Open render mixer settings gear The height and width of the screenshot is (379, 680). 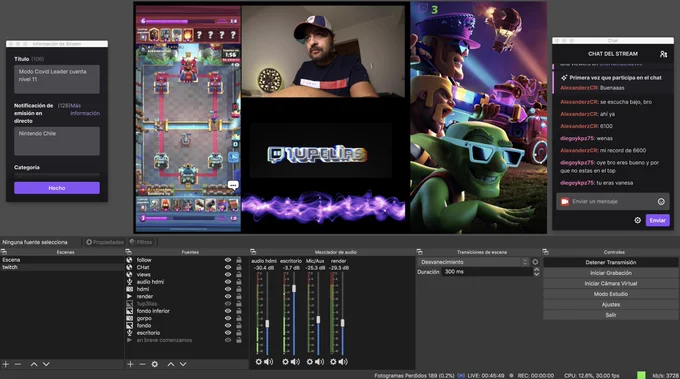pyautogui.click(x=333, y=362)
